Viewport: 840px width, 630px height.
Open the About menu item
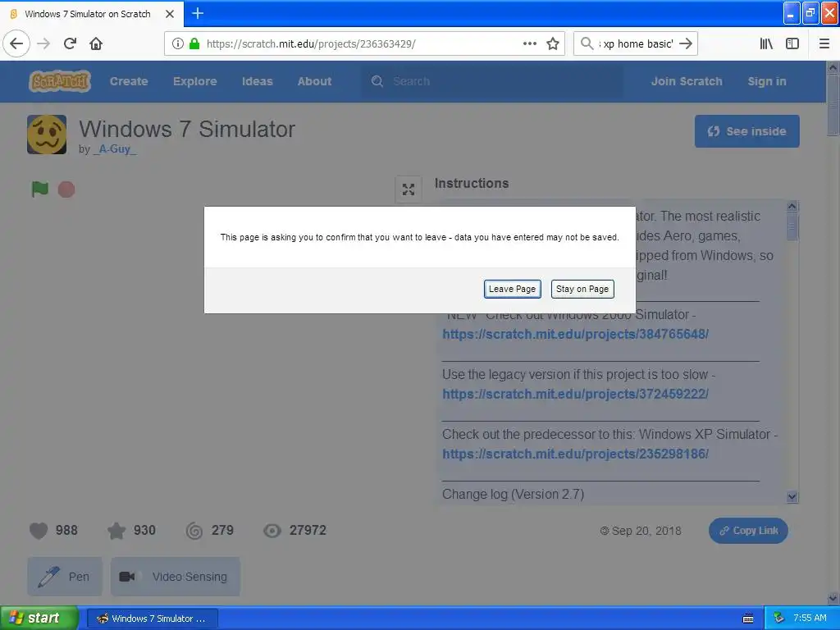point(314,81)
